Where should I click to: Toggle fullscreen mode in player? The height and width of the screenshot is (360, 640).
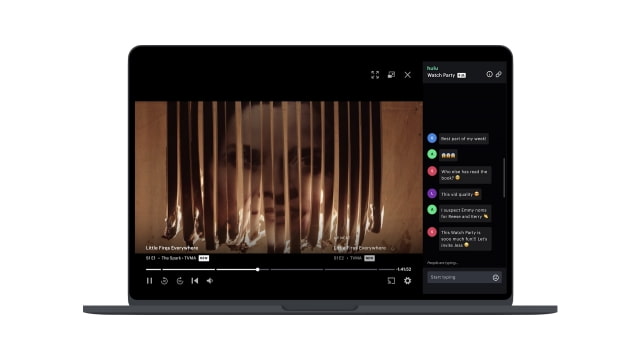click(x=375, y=75)
